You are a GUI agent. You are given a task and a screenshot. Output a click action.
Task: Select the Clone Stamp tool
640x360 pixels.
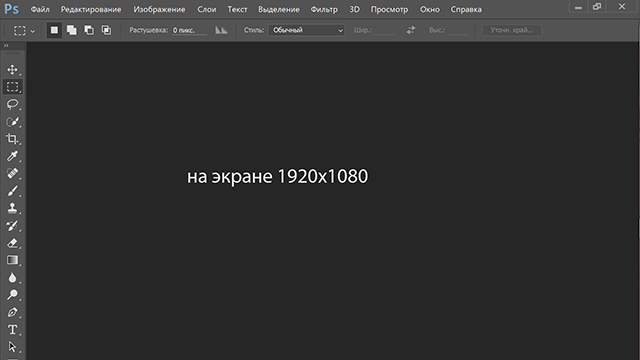click(12, 208)
